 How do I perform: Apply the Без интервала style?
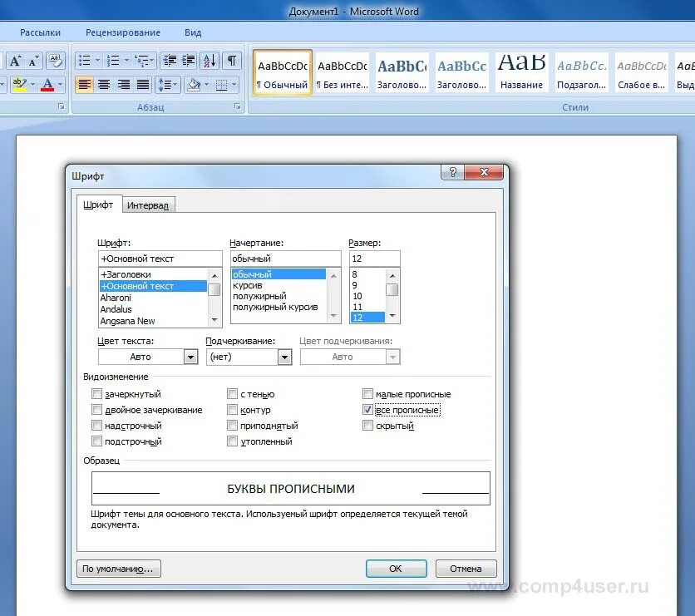pos(343,71)
